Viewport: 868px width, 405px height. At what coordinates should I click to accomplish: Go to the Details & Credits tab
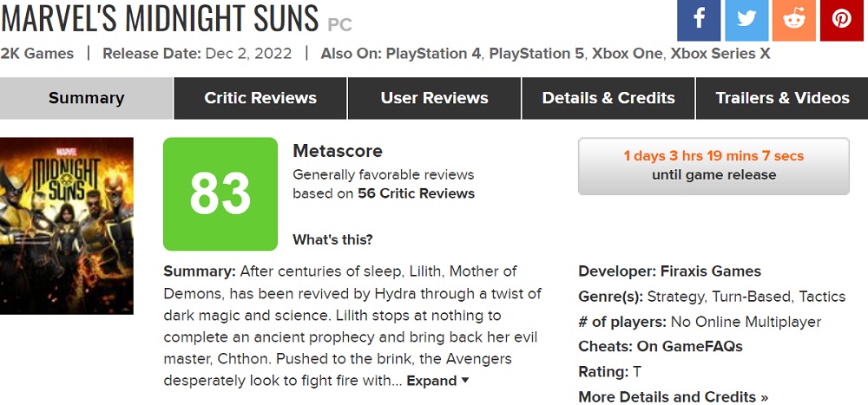[x=608, y=98]
